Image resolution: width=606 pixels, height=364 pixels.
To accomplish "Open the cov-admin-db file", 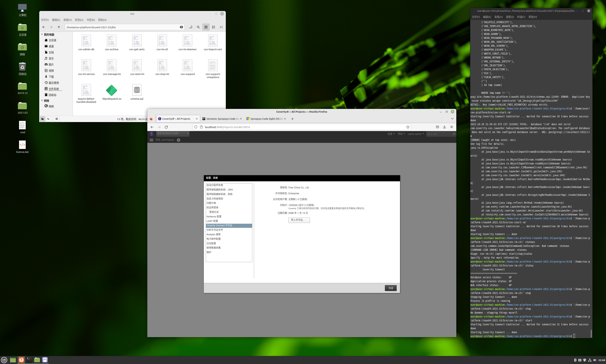I will coord(86,43).
